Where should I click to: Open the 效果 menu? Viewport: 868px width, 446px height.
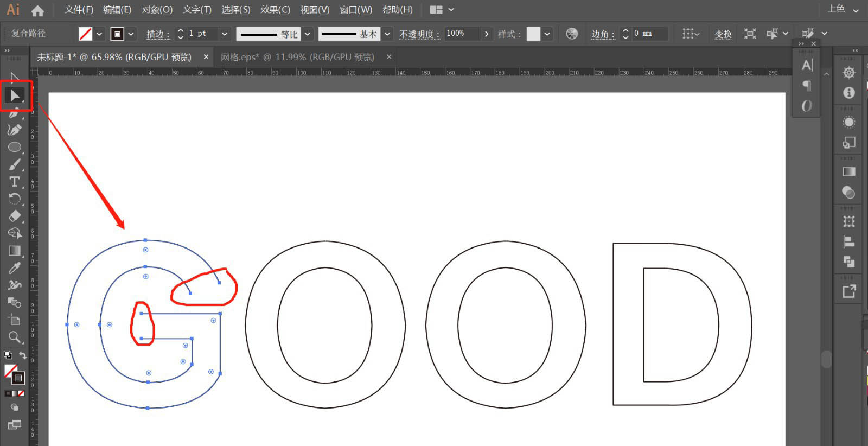click(275, 10)
